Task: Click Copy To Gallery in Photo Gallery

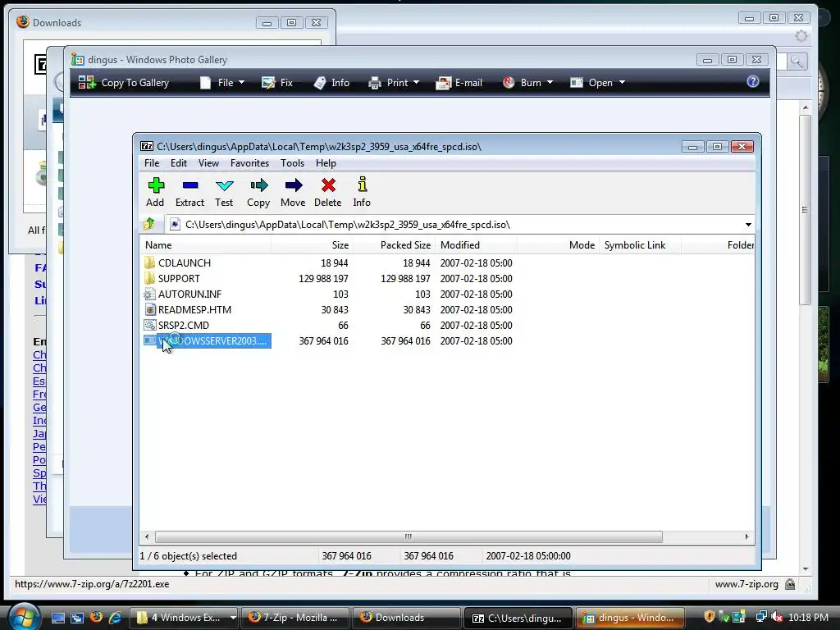Action: [124, 83]
